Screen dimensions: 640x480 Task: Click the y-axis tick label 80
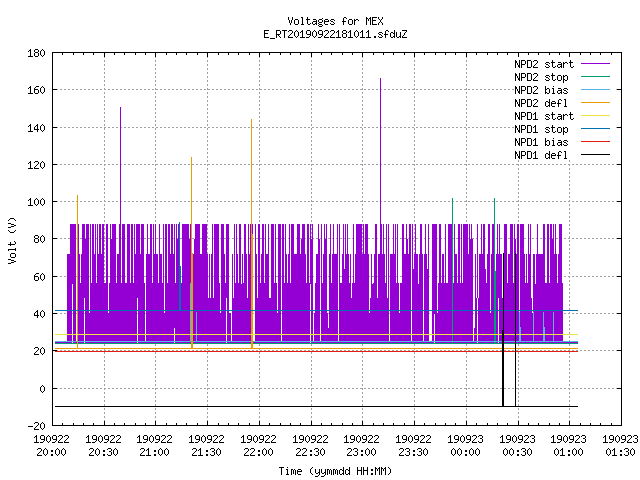(40, 239)
